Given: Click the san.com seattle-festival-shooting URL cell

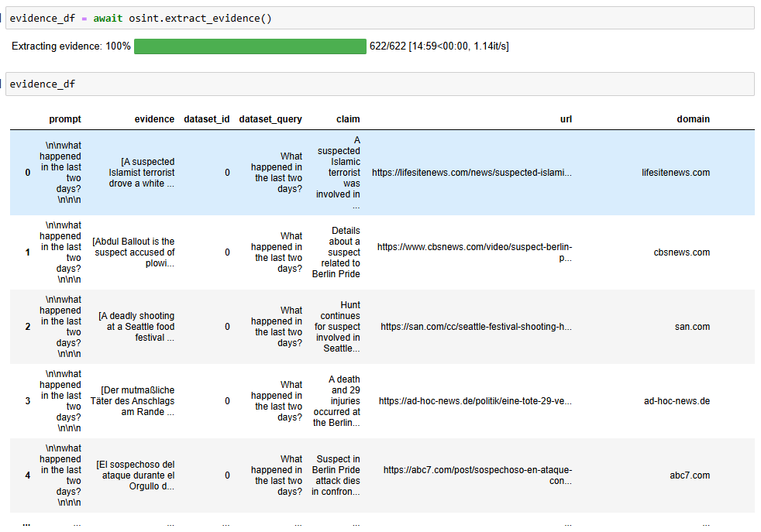Looking at the screenshot, I should pos(476,327).
